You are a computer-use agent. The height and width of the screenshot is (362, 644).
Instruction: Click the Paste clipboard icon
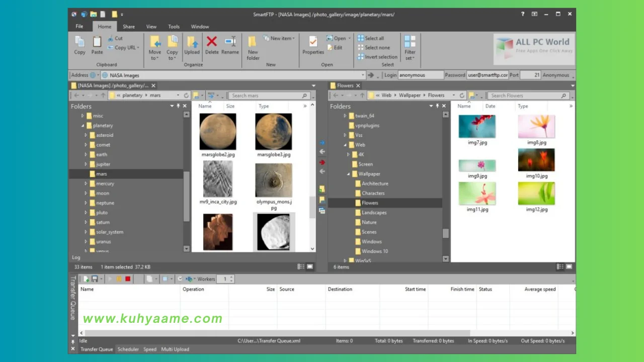click(x=97, y=42)
